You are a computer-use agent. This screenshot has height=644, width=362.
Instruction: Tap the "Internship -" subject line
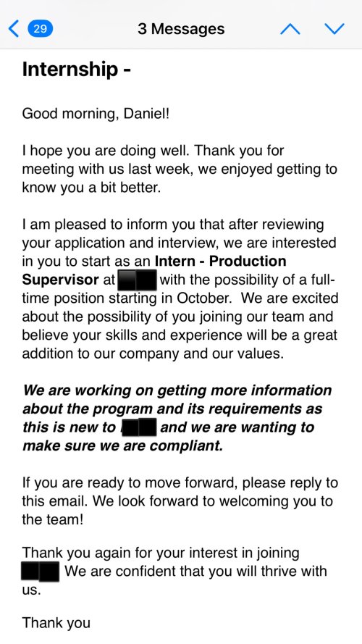(x=76, y=69)
